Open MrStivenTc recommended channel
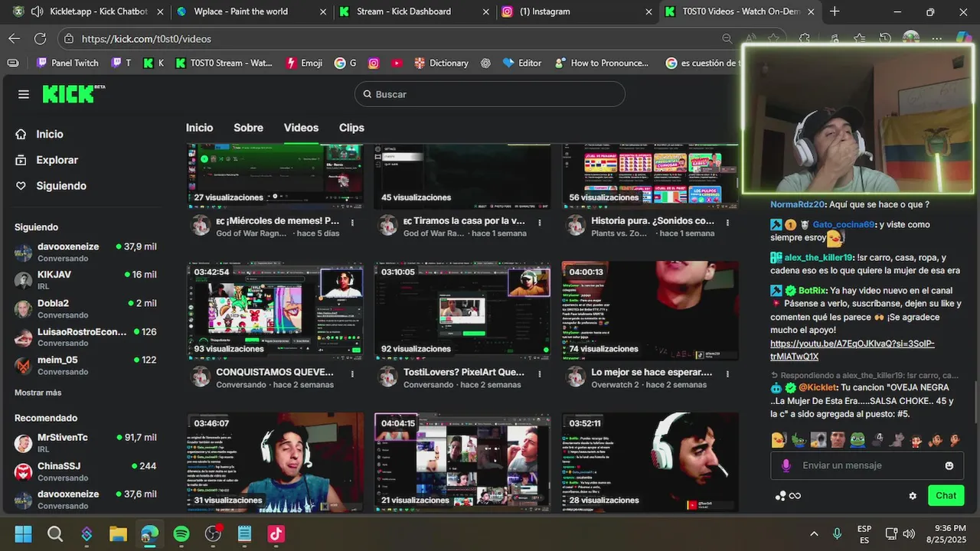Viewport: 980px width, 551px height. click(x=86, y=442)
